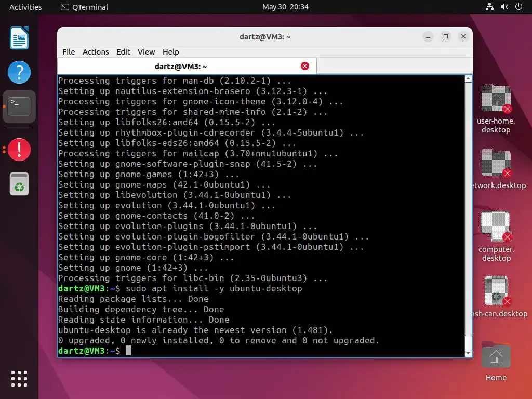Viewport: 532px width, 399px height.
Task: Open the View menu
Action: [146, 52]
